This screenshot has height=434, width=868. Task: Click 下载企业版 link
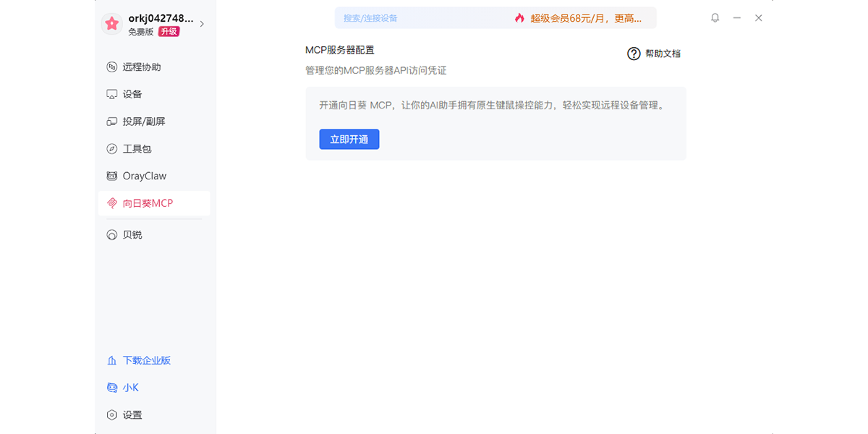[x=147, y=360]
